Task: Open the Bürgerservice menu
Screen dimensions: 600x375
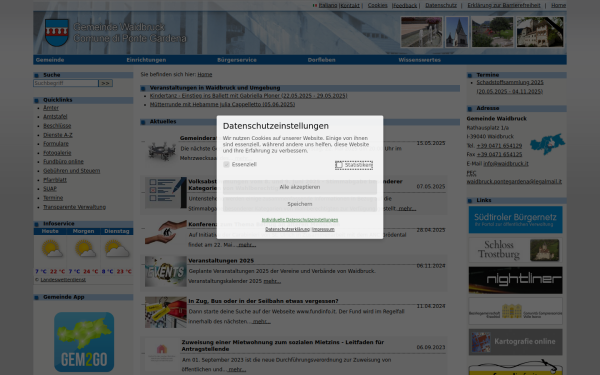Action: coord(237,60)
